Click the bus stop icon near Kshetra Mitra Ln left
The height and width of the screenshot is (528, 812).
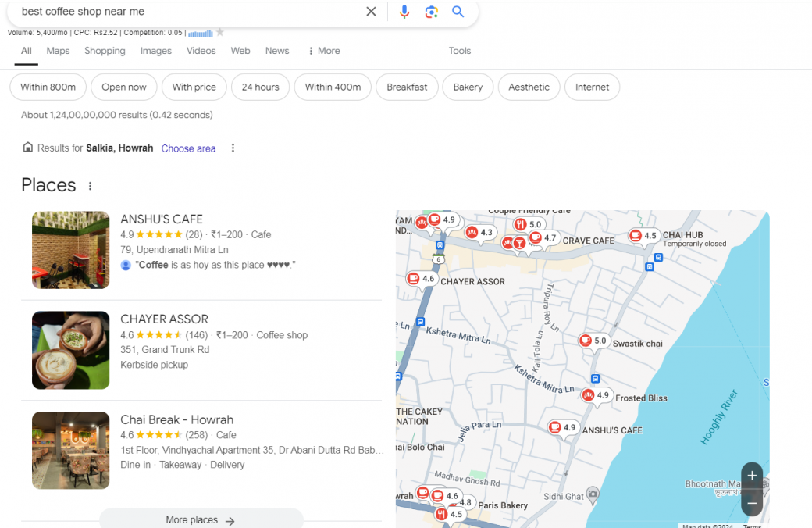[x=421, y=322]
